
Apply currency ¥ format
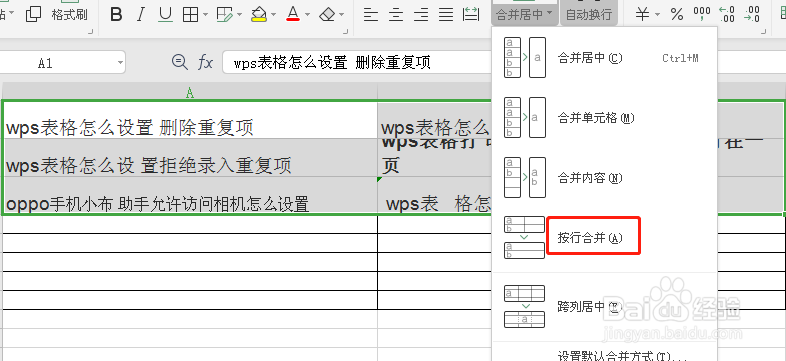pyautogui.click(x=643, y=15)
